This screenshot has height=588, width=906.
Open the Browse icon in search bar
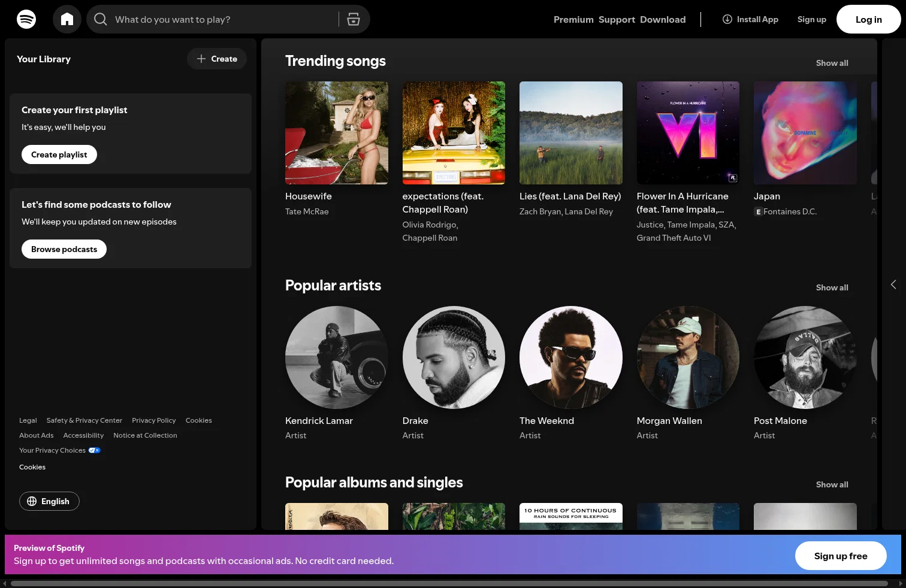354,19
